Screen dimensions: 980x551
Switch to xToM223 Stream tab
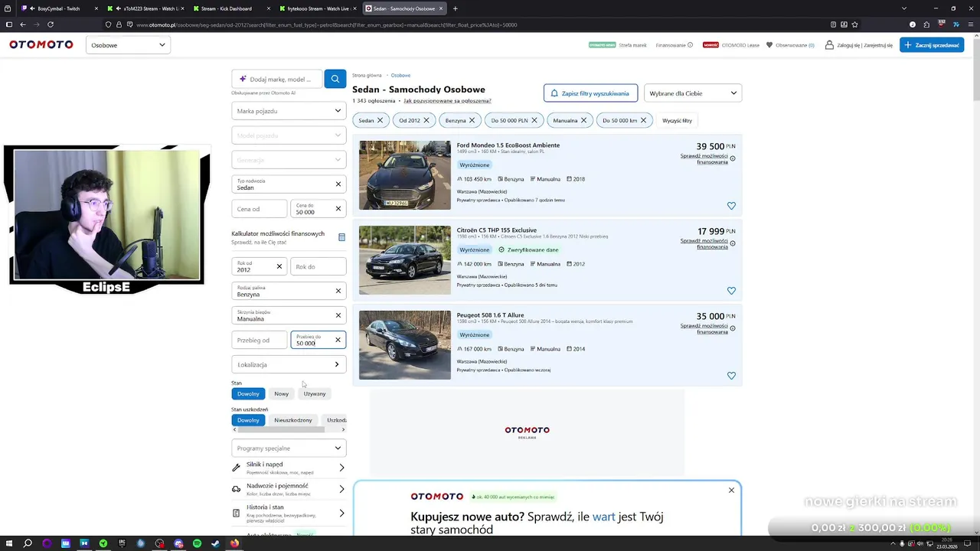click(145, 8)
